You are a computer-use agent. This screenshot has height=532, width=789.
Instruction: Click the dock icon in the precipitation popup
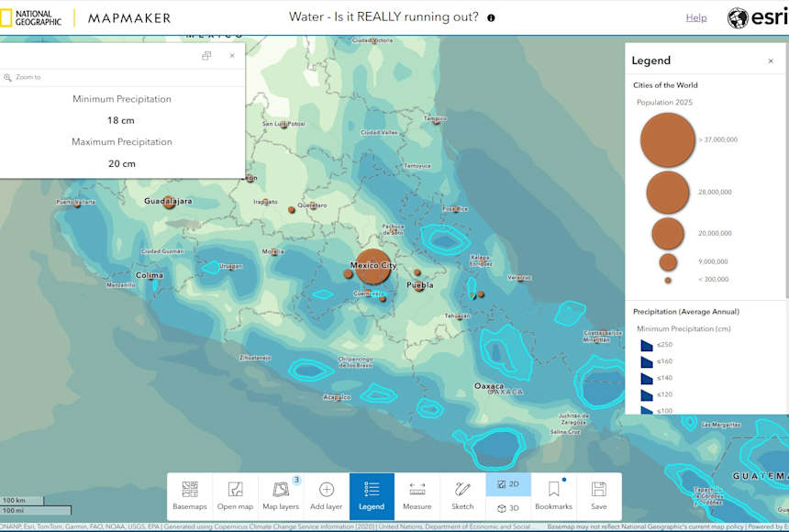tap(206, 55)
